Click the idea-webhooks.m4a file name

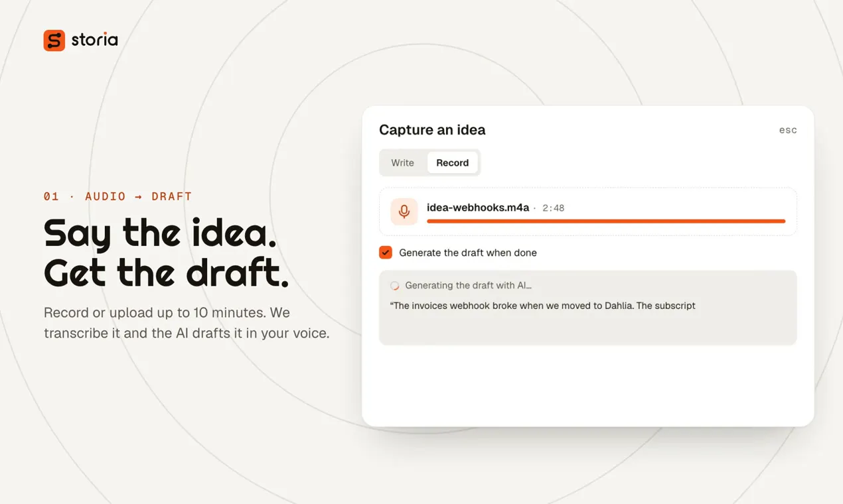point(478,208)
